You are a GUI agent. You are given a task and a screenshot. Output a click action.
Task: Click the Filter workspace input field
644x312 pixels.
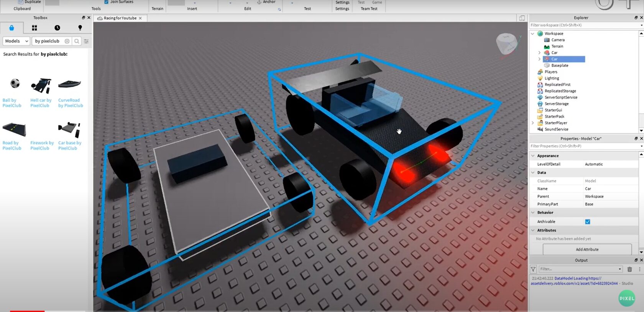tap(584, 25)
